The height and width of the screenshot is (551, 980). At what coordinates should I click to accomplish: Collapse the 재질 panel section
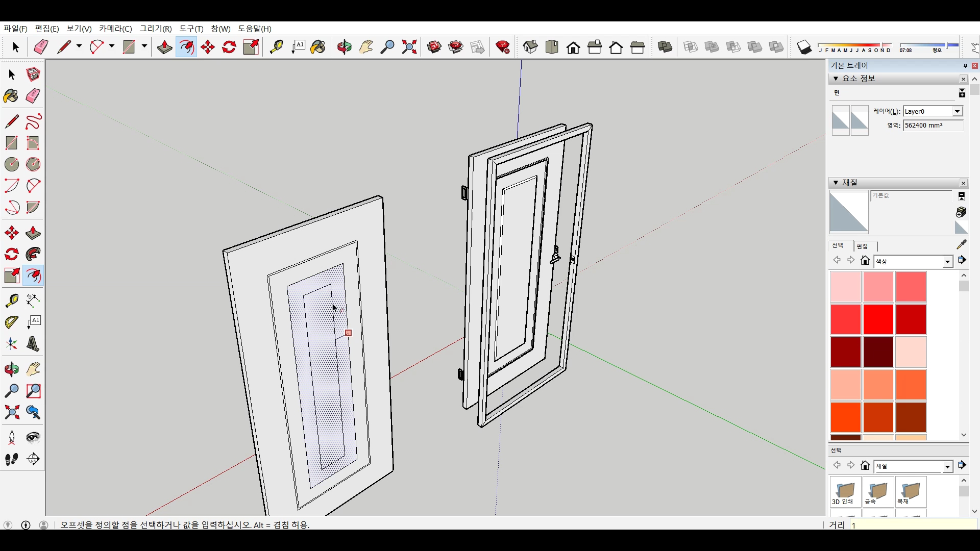pos(836,183)
